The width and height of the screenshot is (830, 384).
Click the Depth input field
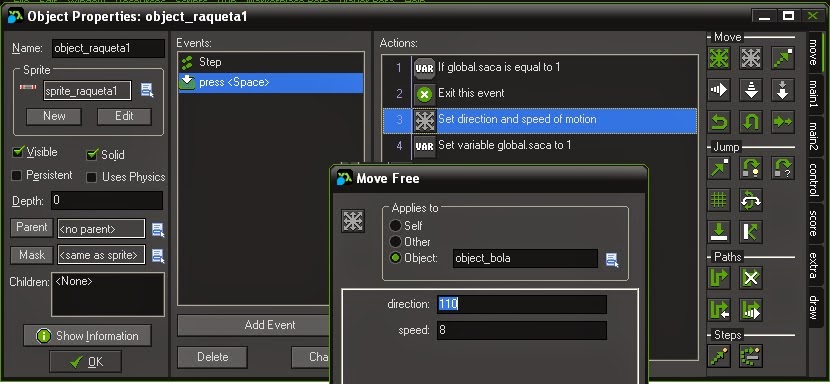(107, 201)
